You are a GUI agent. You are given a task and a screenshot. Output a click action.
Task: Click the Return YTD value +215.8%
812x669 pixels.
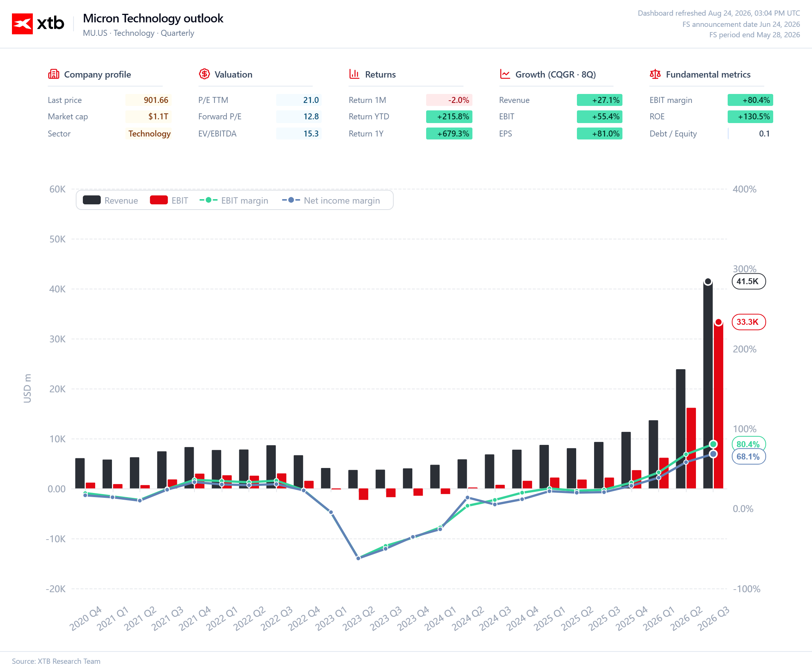pyautogui.click(x=449, y=116)
